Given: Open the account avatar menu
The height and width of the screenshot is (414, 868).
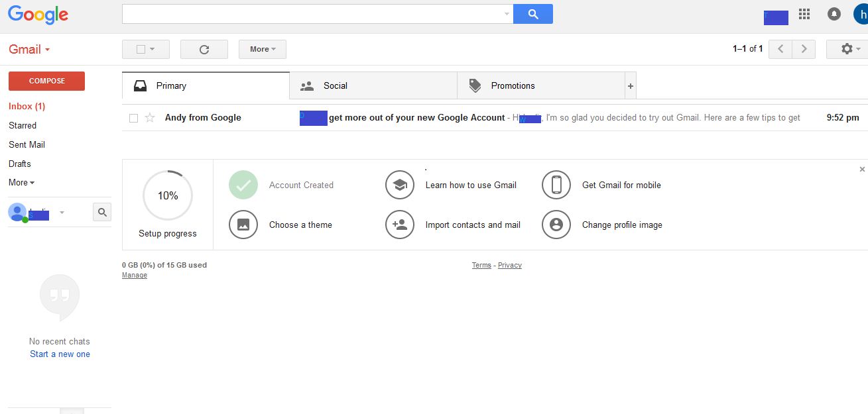Looking at the screenshot, I should 861,14.
